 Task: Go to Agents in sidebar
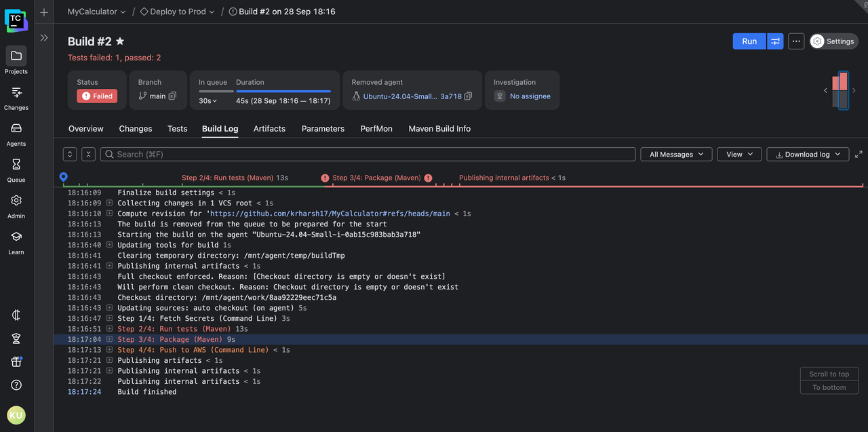tap(16, 128)
